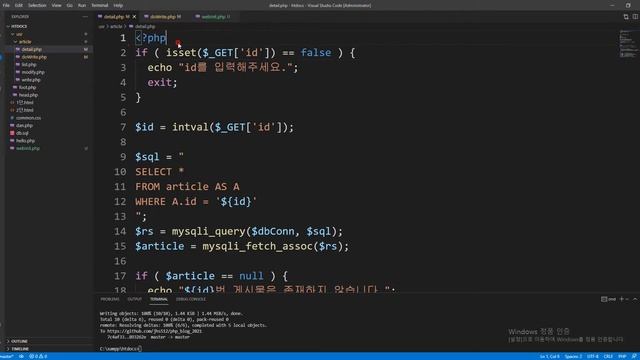The image size is (640, 360).
Task: Open write.php from the explorer
Action: coord(31,80)
